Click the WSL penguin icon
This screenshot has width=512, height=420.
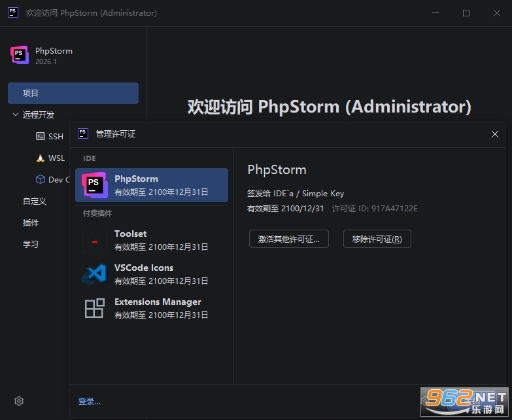coord(40,158)
